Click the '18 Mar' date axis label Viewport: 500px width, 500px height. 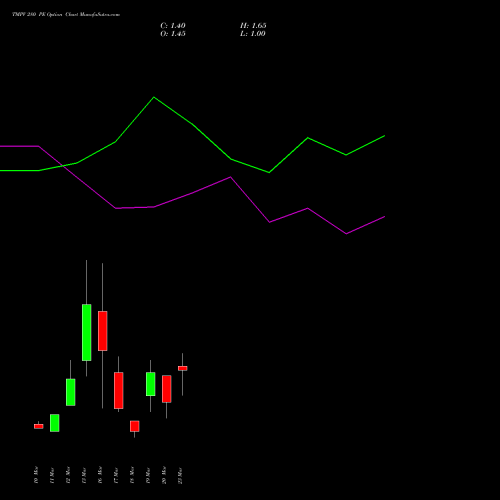pyautogui.click(x=132, y=475)
